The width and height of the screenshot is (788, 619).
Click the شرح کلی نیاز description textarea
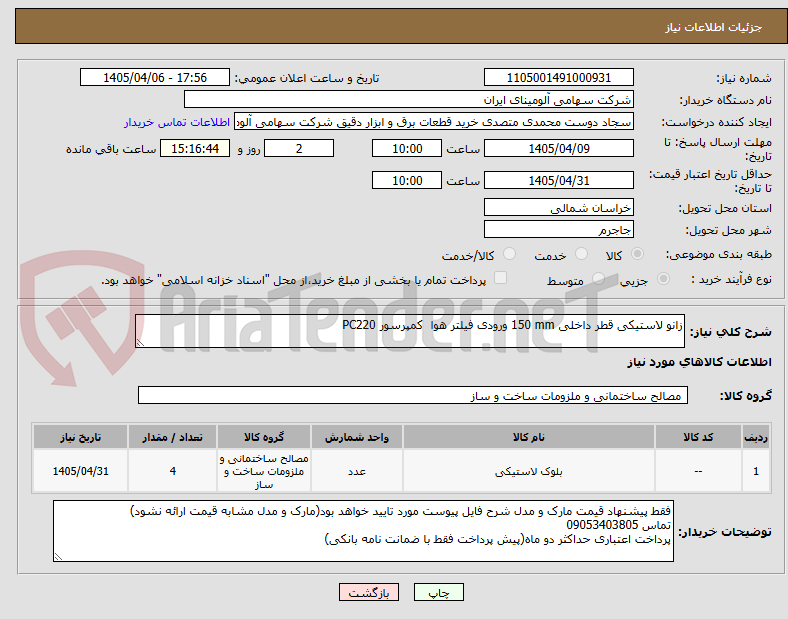[x=410, y=331]
